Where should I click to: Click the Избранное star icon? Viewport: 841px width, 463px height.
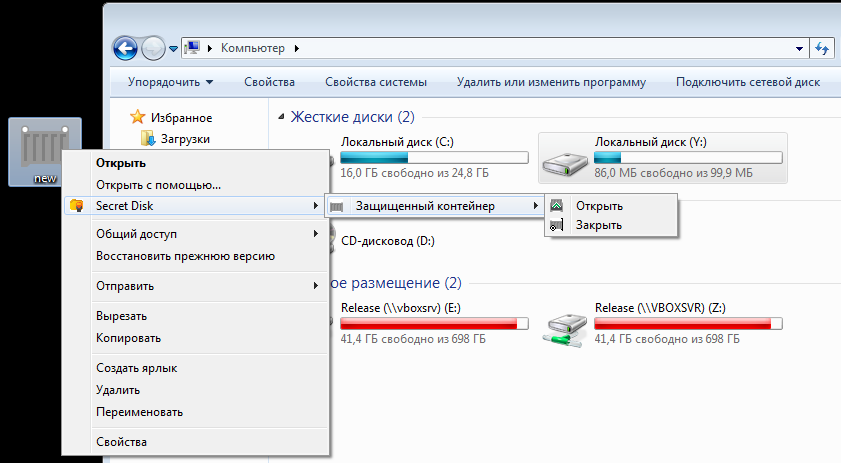[139, 117]
